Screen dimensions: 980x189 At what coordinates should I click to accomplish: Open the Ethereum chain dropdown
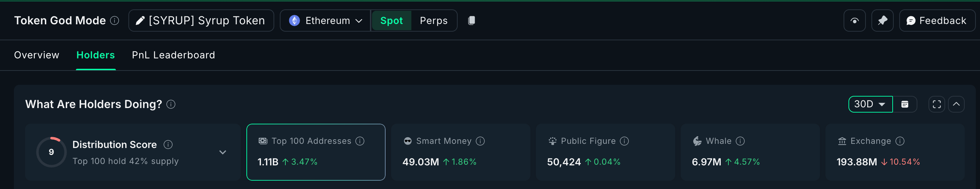(x=325, y=20)
